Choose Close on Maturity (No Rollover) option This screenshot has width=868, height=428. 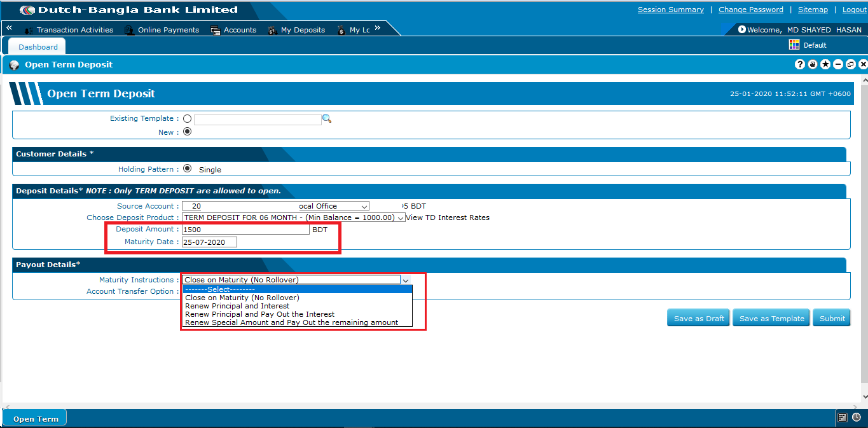[298, 298]
